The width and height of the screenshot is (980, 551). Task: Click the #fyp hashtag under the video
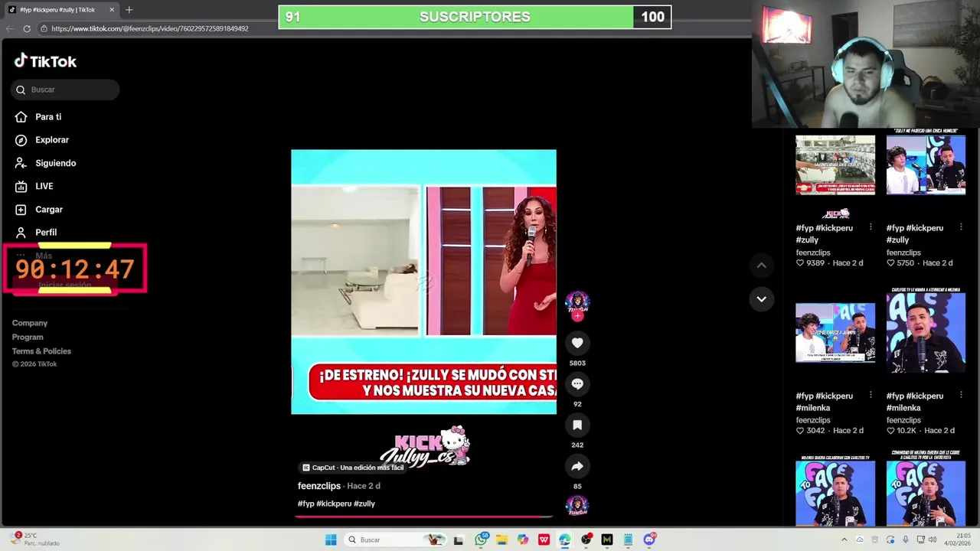(x=305, y=504)
